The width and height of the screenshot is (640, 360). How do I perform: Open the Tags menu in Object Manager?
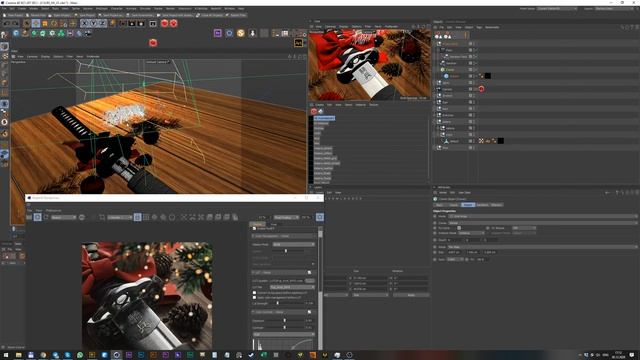coord(479,27)
